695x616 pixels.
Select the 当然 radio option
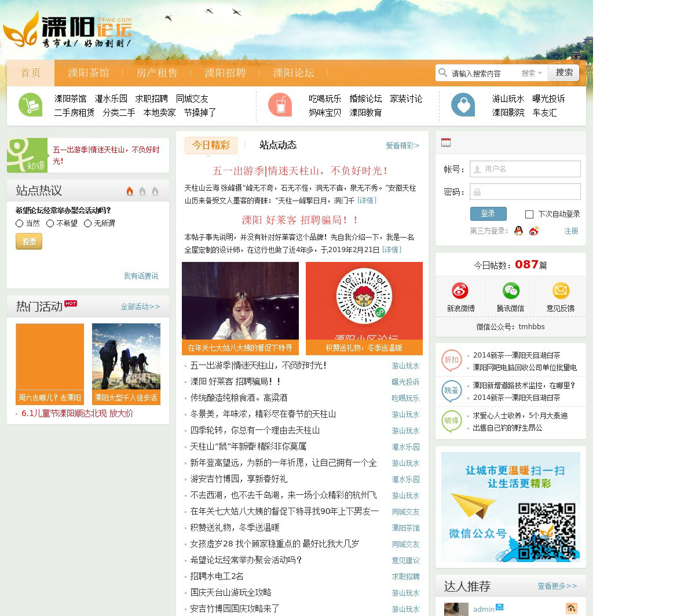click(x=19, y=223)
